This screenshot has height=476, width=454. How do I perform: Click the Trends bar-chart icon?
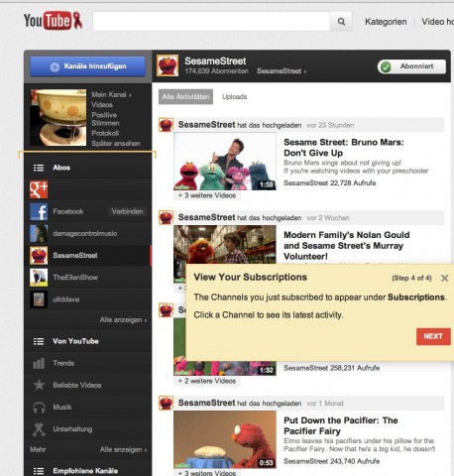(x=39, y=363)
